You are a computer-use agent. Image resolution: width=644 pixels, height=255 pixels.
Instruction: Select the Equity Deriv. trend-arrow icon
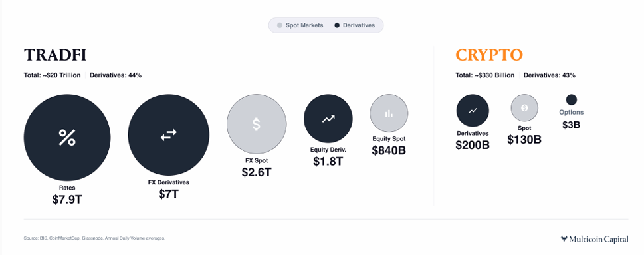pos(328,119)
